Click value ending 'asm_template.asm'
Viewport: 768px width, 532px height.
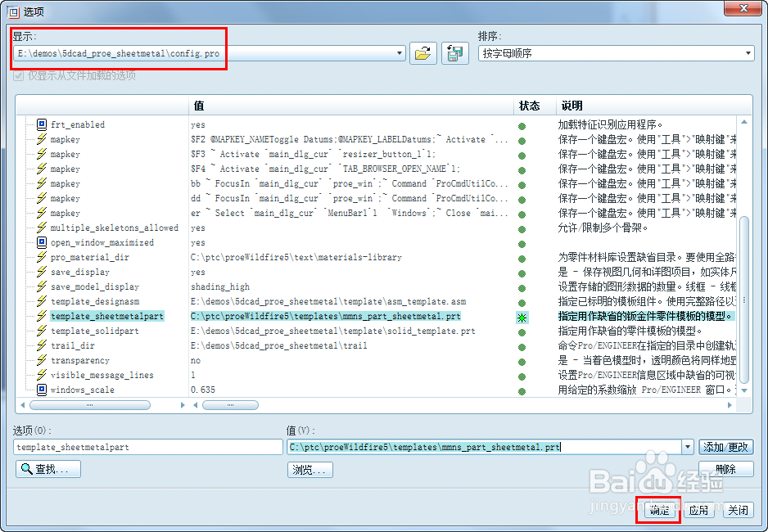(x=328, y=301)
